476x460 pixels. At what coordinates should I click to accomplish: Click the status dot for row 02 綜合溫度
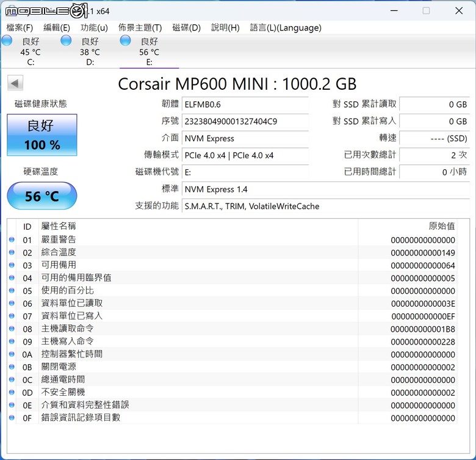(x=12, y=252)
